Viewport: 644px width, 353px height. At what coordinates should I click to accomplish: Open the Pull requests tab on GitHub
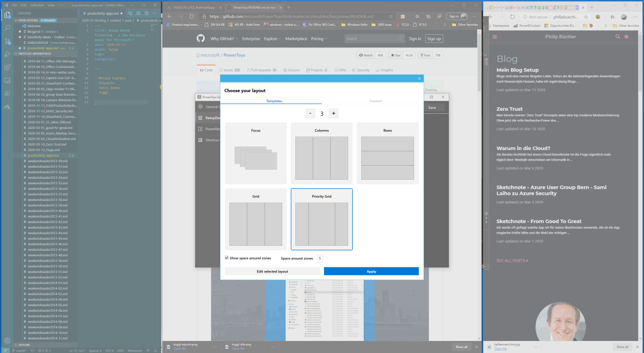[x=261, y=70]
